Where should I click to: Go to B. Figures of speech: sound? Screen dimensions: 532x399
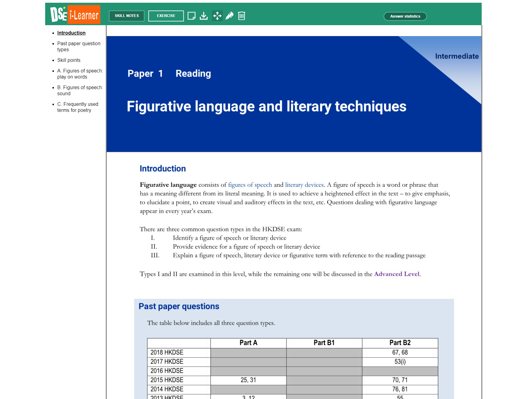(x=80, y=90)
